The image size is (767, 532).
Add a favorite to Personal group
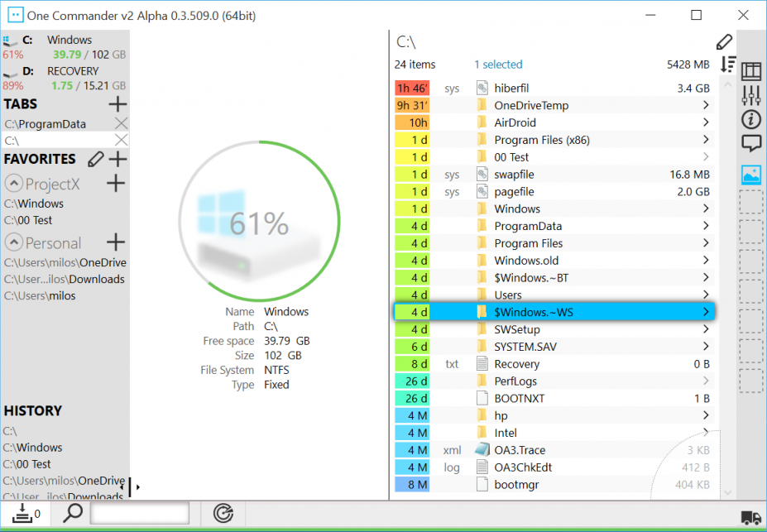point(116,242)
